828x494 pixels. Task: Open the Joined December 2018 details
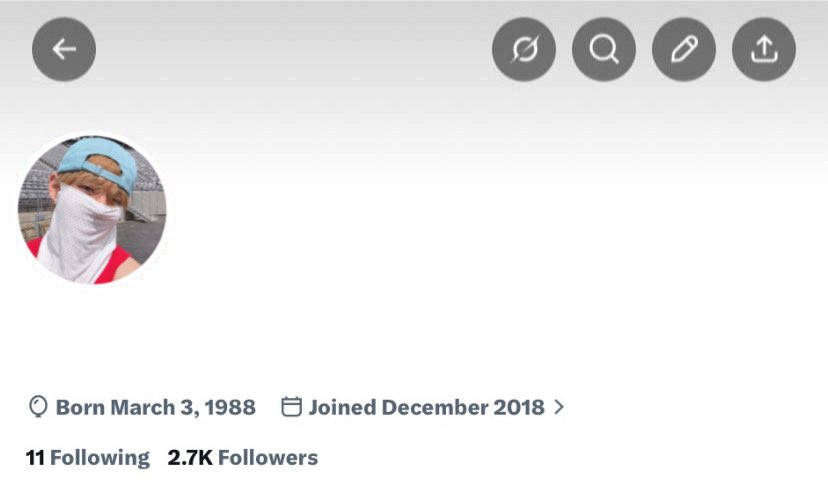pos(427,407)
